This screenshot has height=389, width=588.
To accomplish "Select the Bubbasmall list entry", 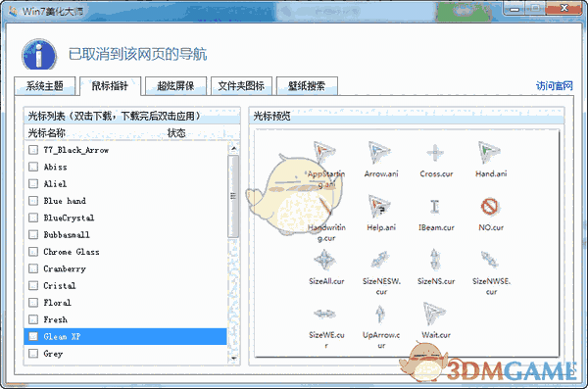I will pos(125,235).
